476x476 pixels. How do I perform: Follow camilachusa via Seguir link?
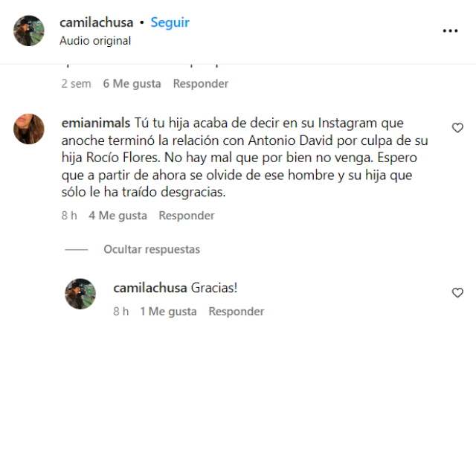170,22
